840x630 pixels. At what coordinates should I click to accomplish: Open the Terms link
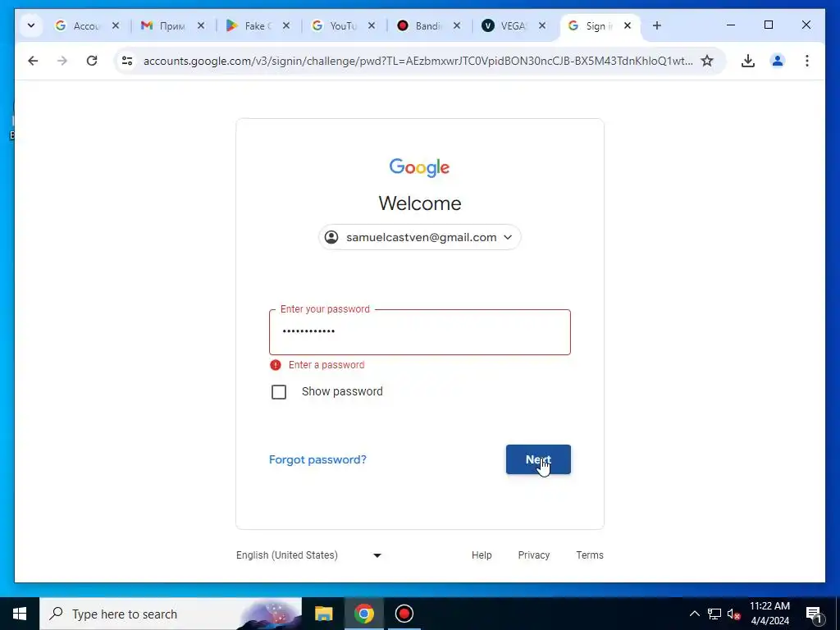[x=590, y=555]
